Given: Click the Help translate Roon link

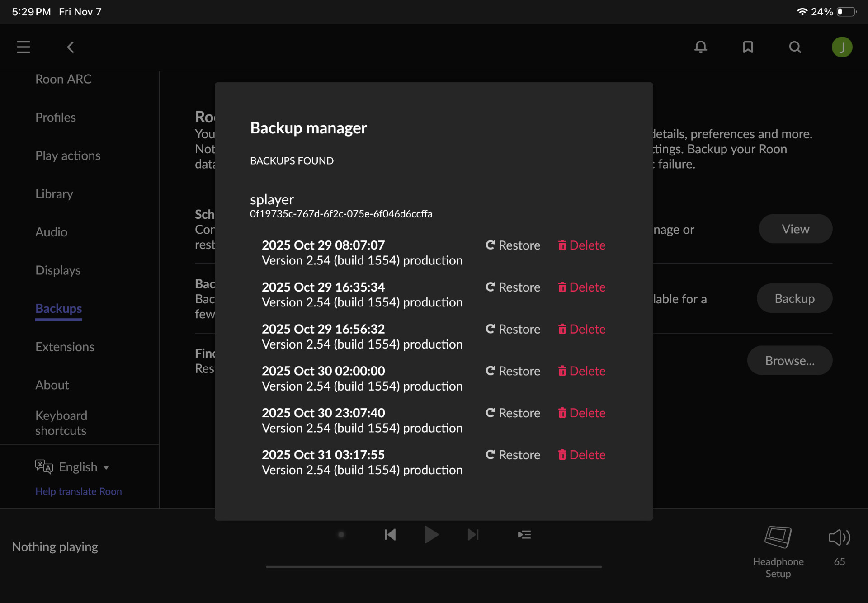Looking at the screenshot, I should tap(78, 491).
